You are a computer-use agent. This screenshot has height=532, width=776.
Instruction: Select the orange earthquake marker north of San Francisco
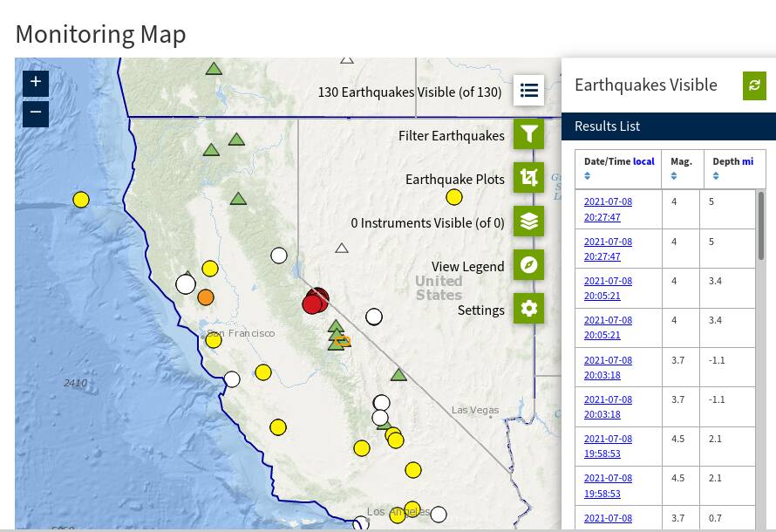pyautogui.click(x=206, y=297)
